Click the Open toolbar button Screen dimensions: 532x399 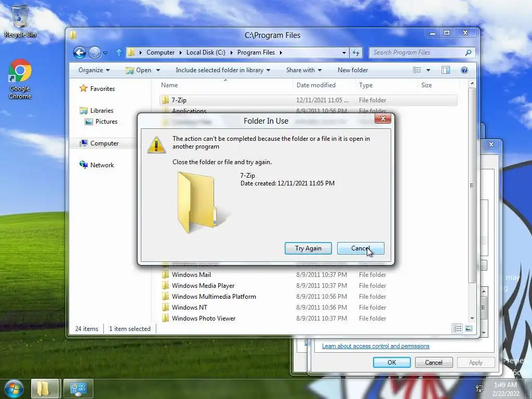click(138, 70)
